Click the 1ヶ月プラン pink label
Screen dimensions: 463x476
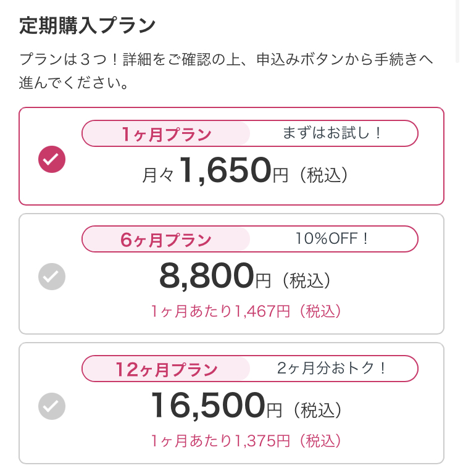(x=166, y=133)
